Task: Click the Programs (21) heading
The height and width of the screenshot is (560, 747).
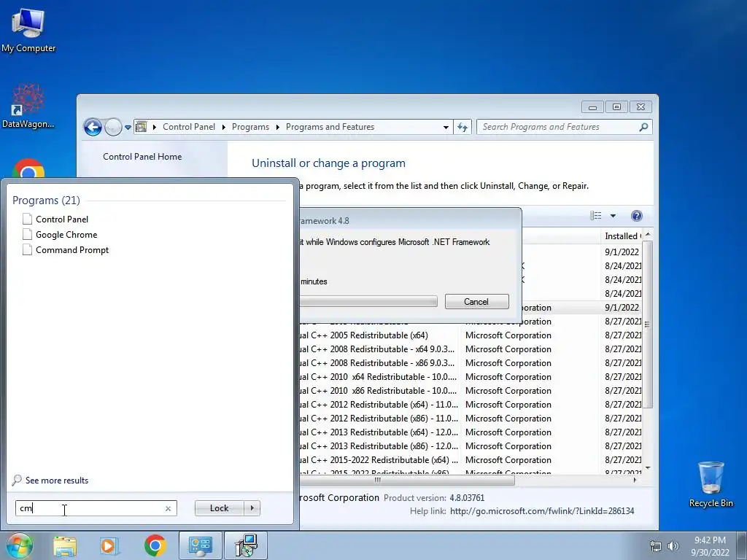Action: (x=46, y=200)
